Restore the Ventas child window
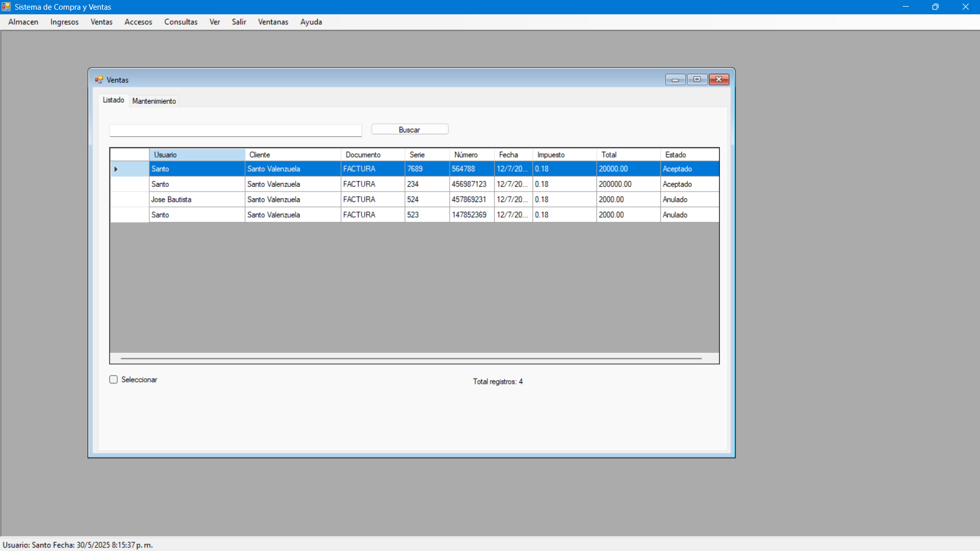Screen dimensions: 980x551 697,79
